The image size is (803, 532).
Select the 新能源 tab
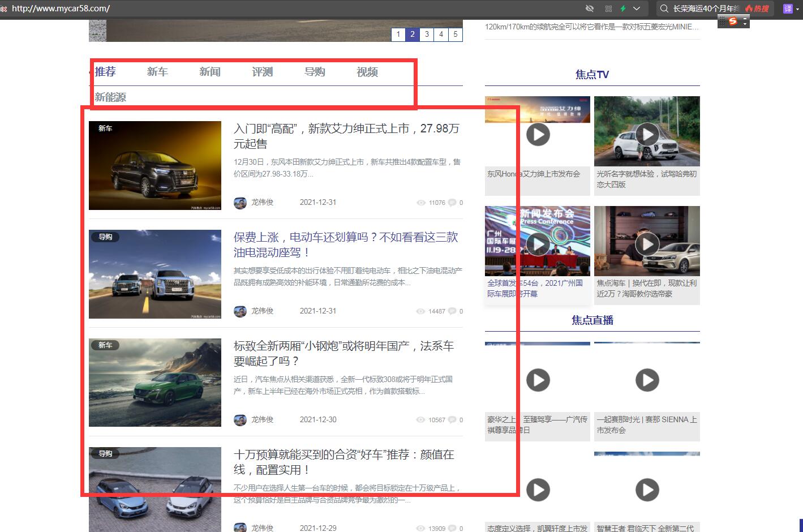[110, 97]
